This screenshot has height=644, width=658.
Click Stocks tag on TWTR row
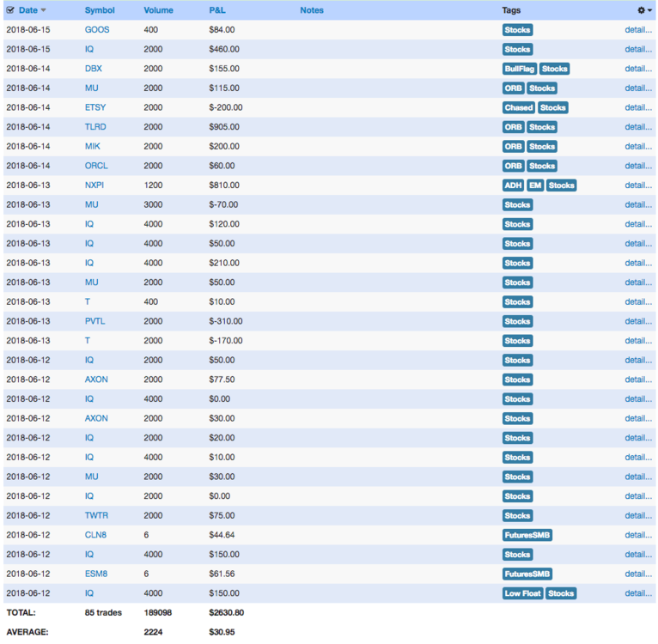[x=517, y=515]
